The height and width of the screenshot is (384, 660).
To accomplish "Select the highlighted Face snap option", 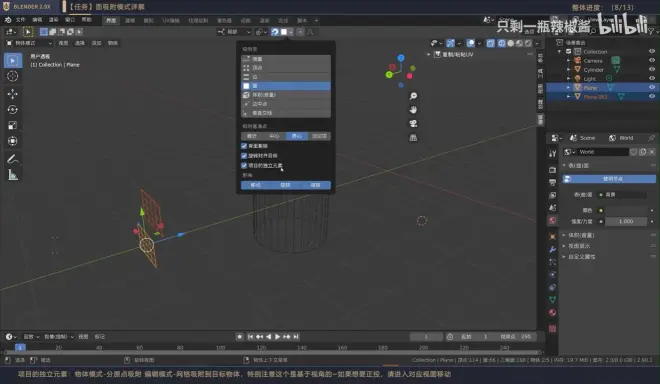I will (x=286, y=86).
